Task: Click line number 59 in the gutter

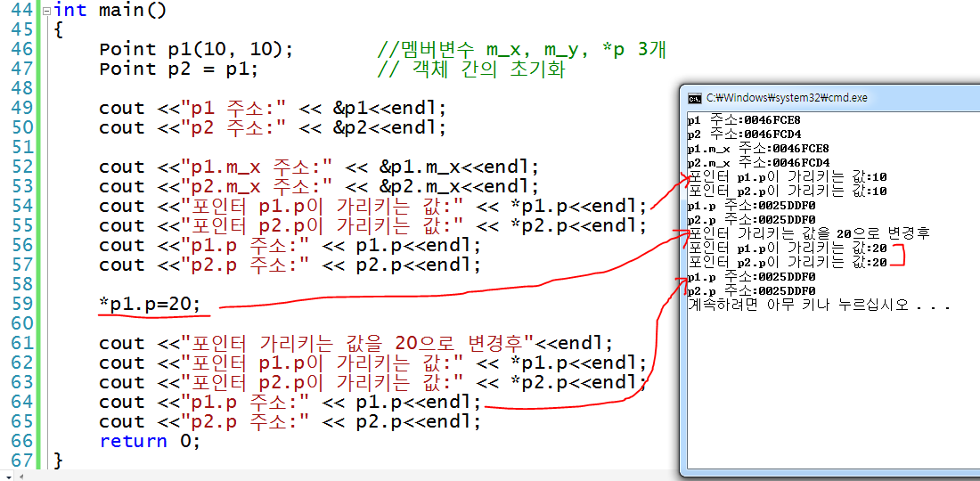Action: pos(22,305)
